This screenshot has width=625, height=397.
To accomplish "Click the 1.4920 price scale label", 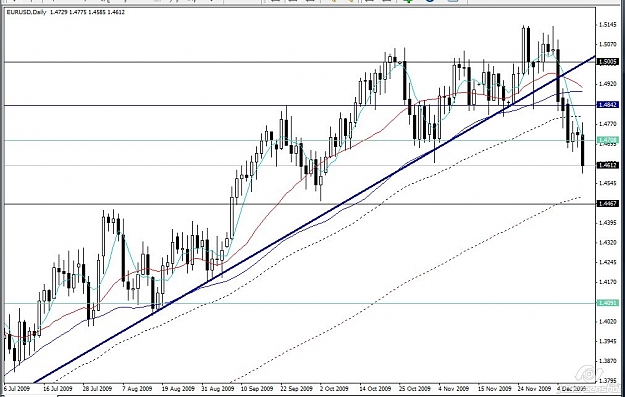I will pyautogui.click(x=608, y=84).
